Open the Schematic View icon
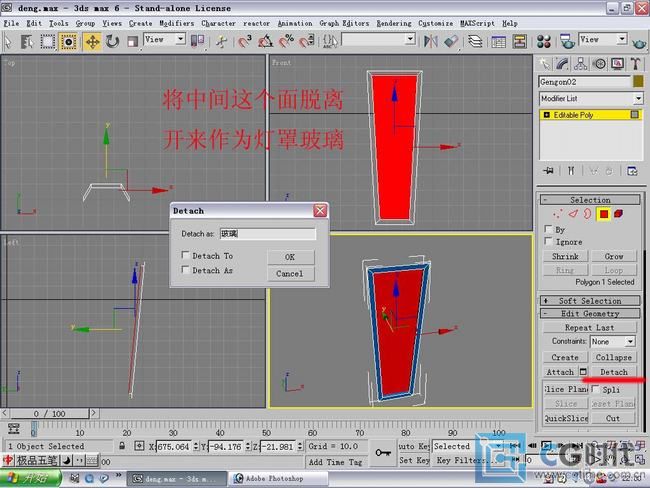This screenshot has width=650, height=488. [519, 41]
